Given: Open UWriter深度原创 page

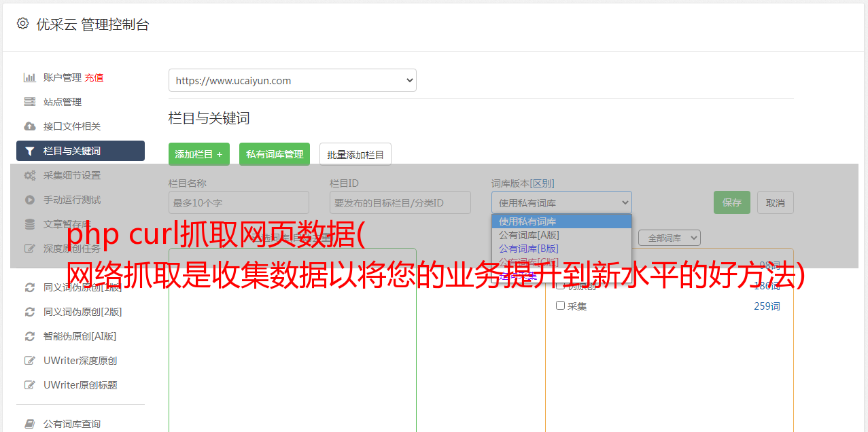Looking at the screenshot, I should pyautogui.click(x=80, y=361).
